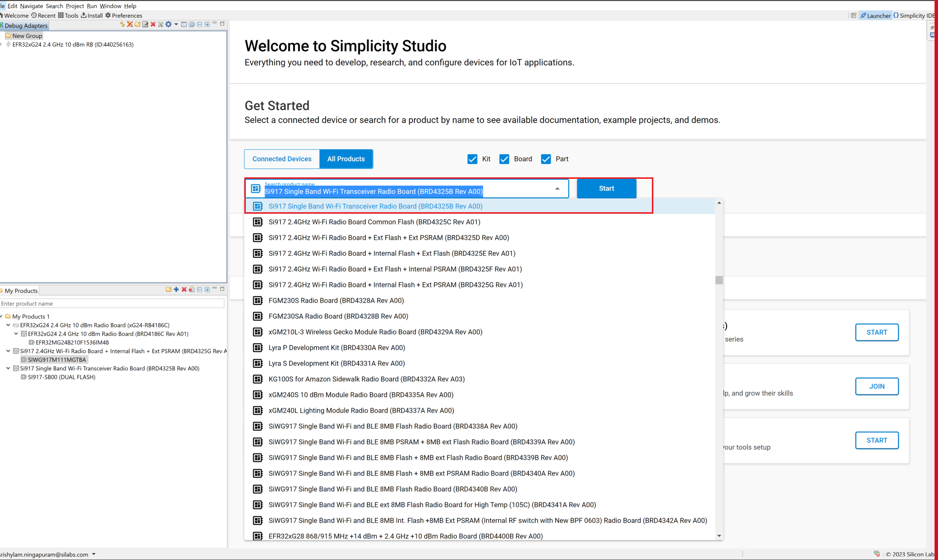
Task: Click the product list scrollbar thumb
Action: point(719,280)
